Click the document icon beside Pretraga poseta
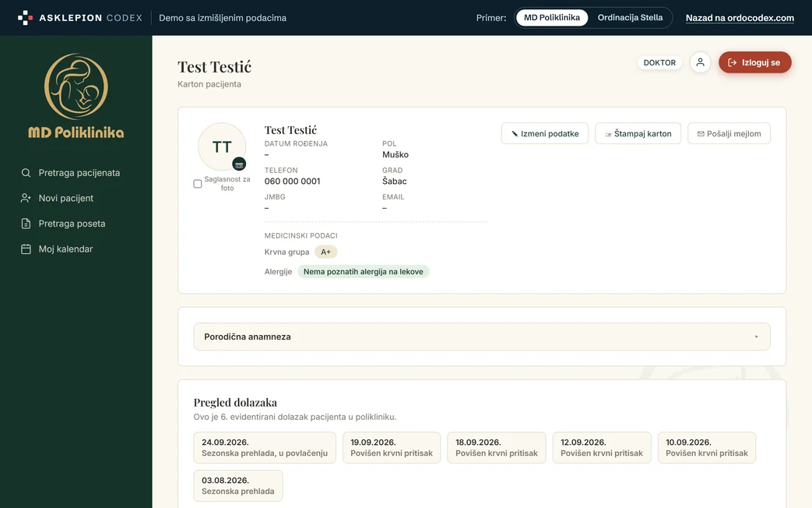Viewport: 812px width, 508px height. [x=26, y=224]
